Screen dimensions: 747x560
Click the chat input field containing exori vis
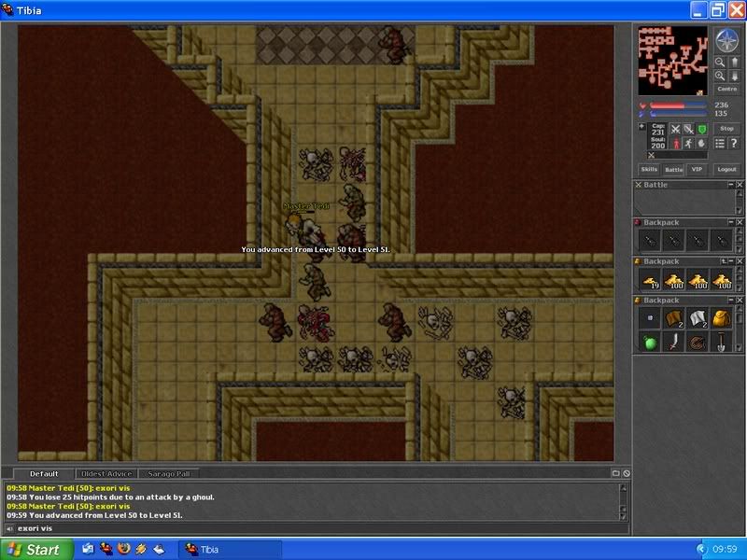(322, 528)
